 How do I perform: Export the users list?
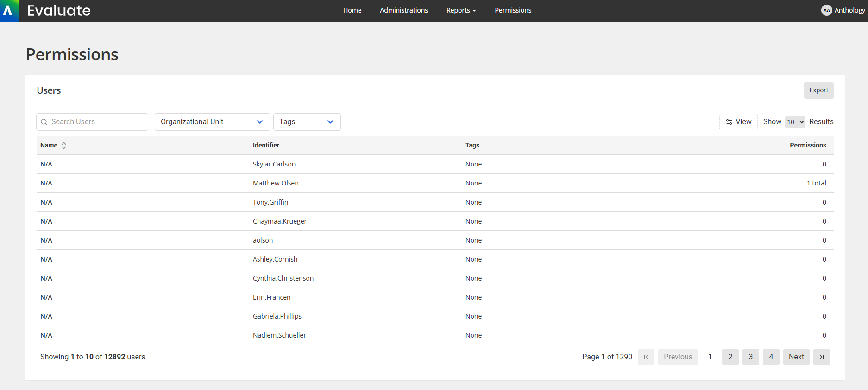[x=818, y=90]
